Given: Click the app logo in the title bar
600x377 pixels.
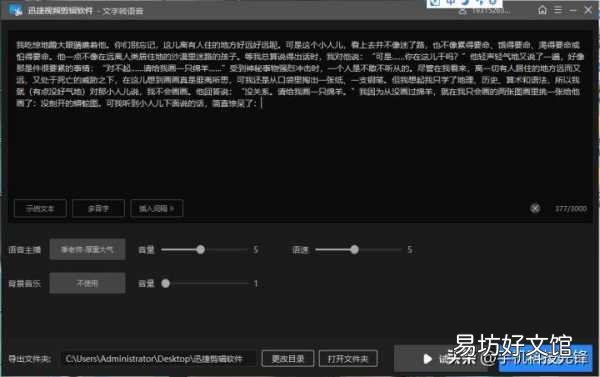Looking at the screenshot, I should coord(15,10).
